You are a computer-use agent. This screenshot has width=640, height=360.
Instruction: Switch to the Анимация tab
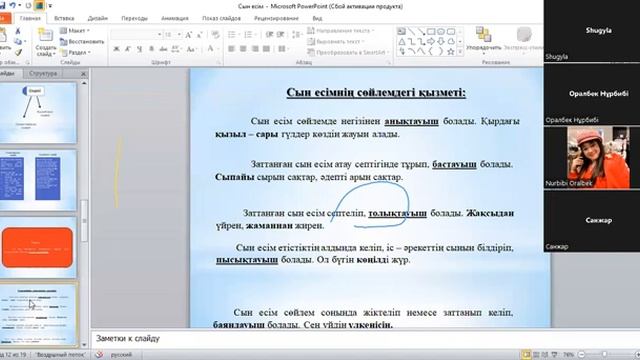point(175,18)
